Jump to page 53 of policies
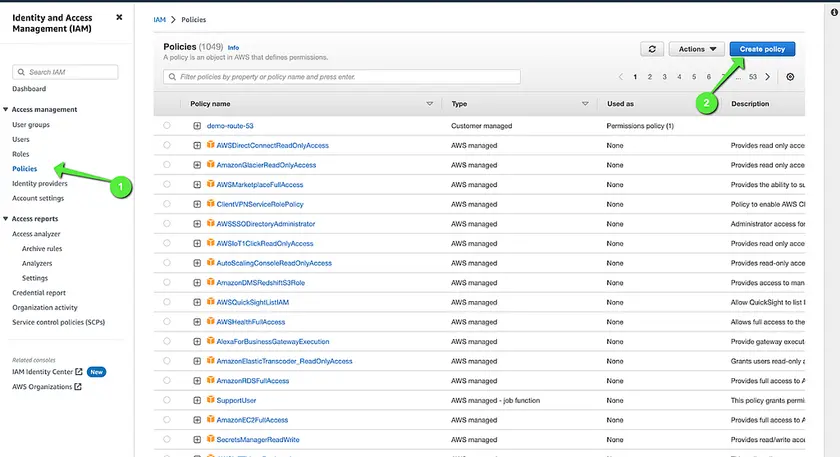This screenshot has height=457, width=840. click(x=753, y=77)
